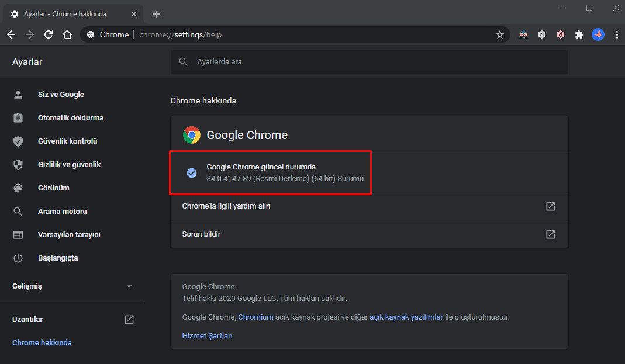The width and height of the screenshot is (625, 364).
Task: Click the profile avatar icon
Action: [598, 34]
